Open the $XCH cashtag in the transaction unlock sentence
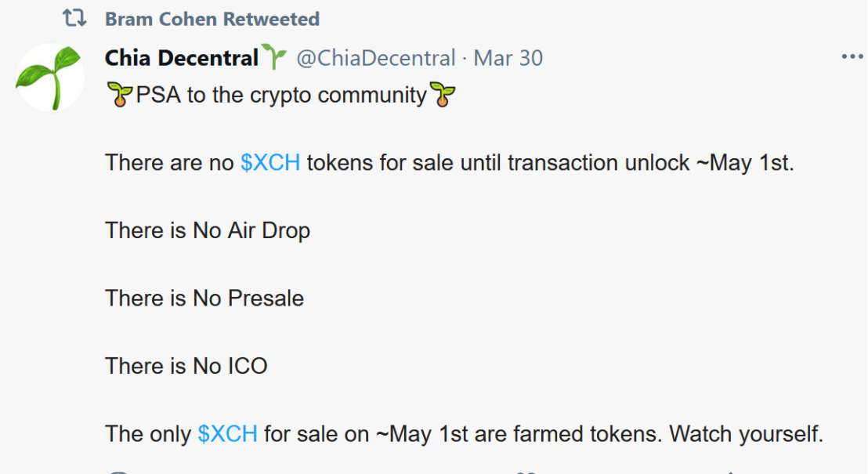 click(270, 163)
